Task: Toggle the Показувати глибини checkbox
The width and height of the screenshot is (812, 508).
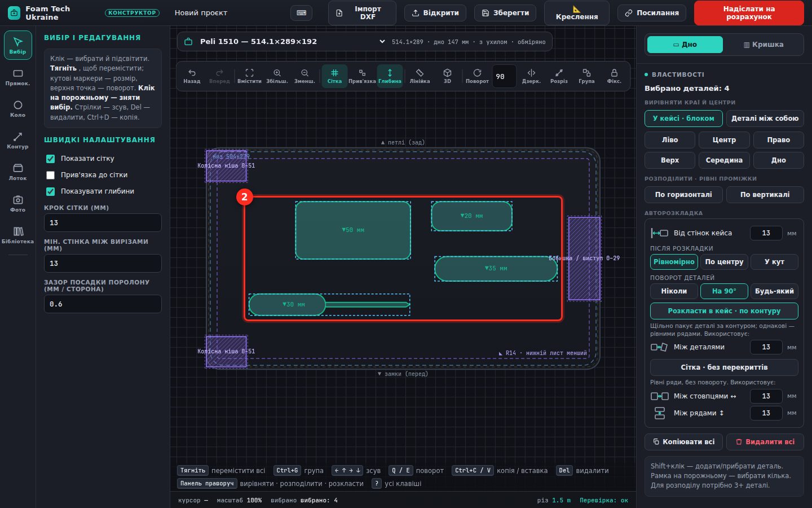Action: [50, 191]
